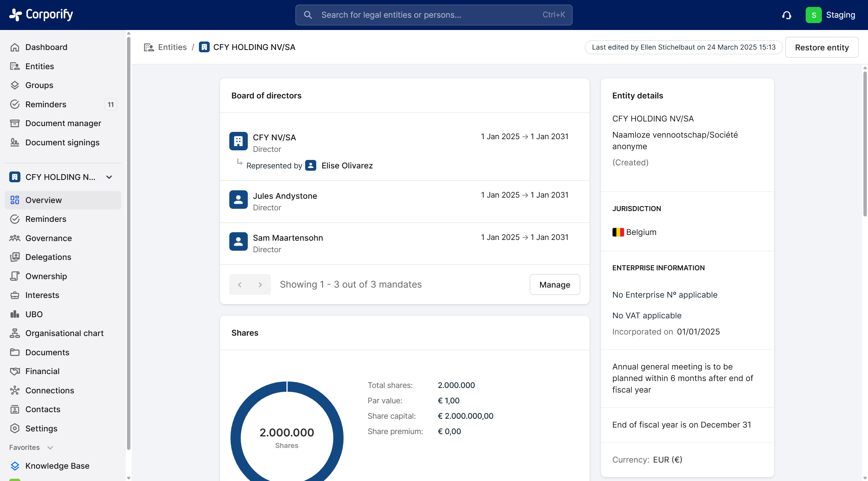Click the green Staging account avatar
The image size is (868, 481).
(813, 15)
